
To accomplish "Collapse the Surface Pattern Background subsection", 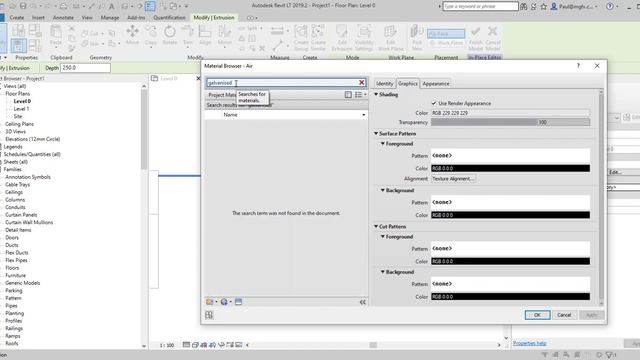I will click(382, 190).
